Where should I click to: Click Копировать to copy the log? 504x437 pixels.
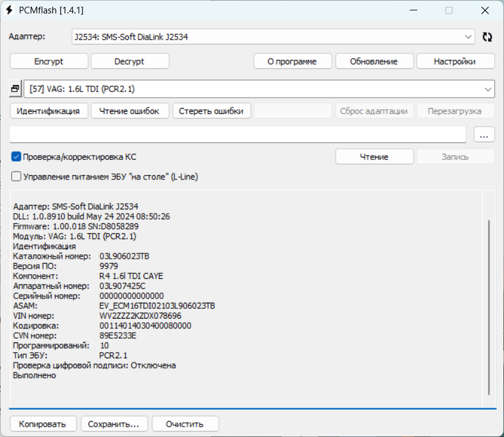[x=43, y=424]
